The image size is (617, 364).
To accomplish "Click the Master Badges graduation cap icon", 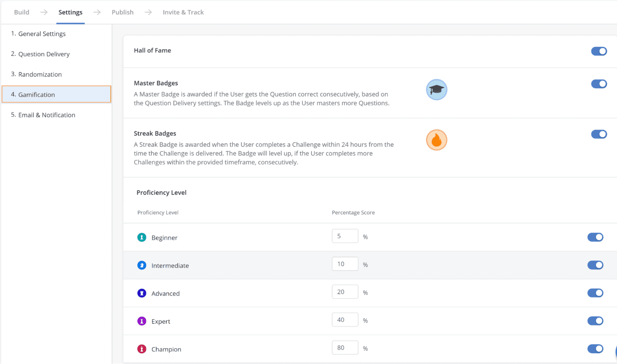I will 436,90.
